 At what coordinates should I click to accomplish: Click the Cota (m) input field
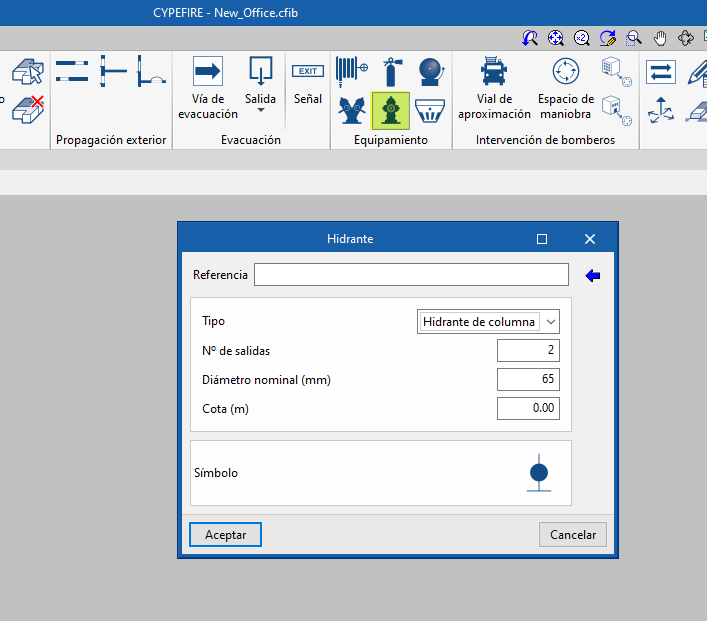tap(528, 409)
